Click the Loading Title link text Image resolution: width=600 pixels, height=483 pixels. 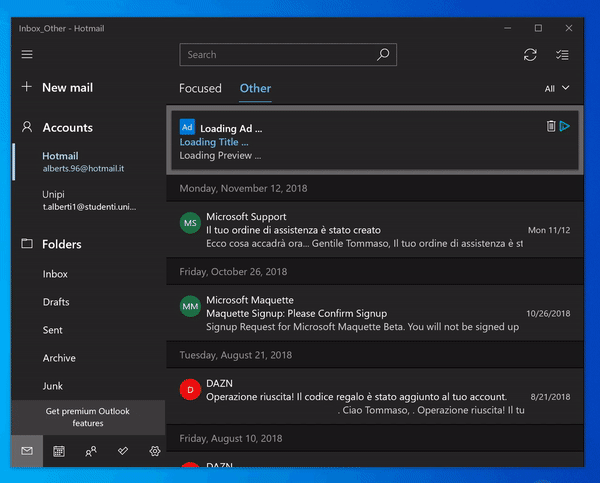pyautogui.click(x=214, y=142)
